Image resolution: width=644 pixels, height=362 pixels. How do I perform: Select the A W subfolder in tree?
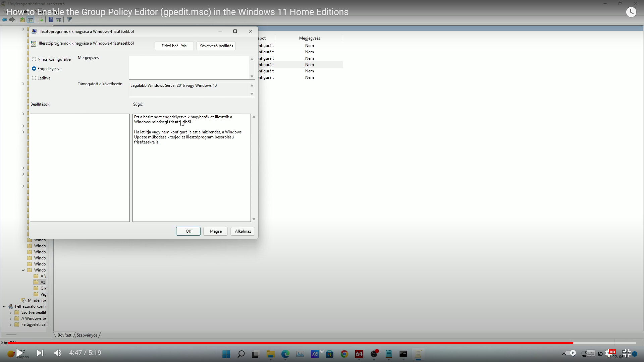43,276
